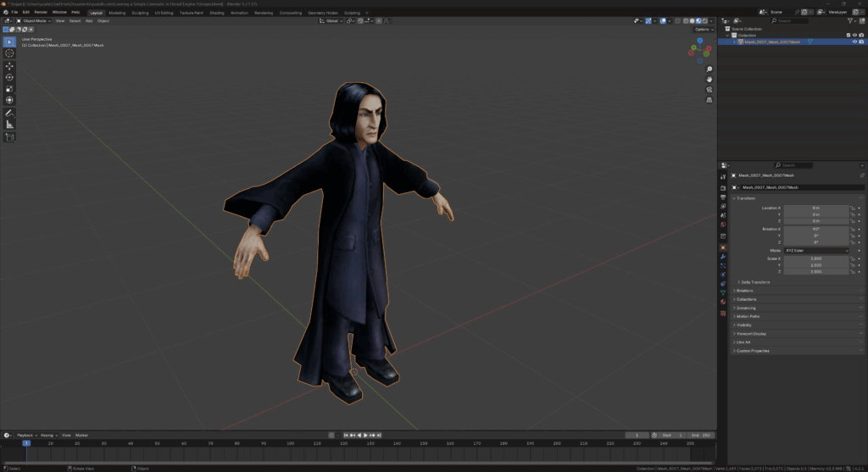Hide Mesh_0007 object with eye icon

(854, 41)
